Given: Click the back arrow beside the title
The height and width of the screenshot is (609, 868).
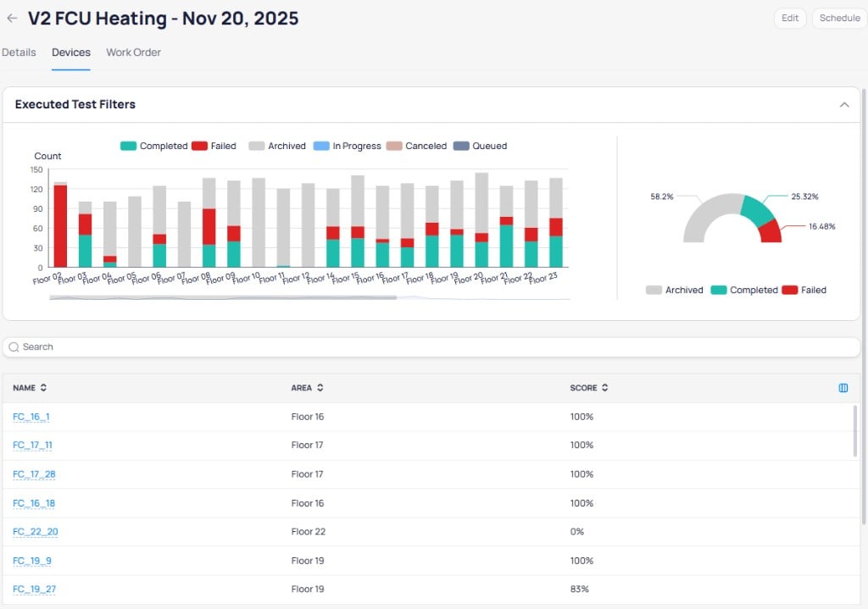Looking at the screenshot, I should point(12,19).
